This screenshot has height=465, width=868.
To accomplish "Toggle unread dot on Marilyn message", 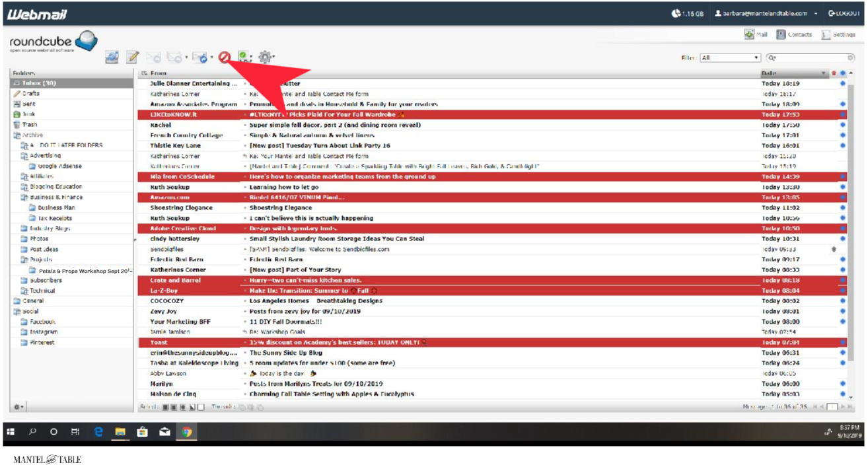I will click(843, 384).
